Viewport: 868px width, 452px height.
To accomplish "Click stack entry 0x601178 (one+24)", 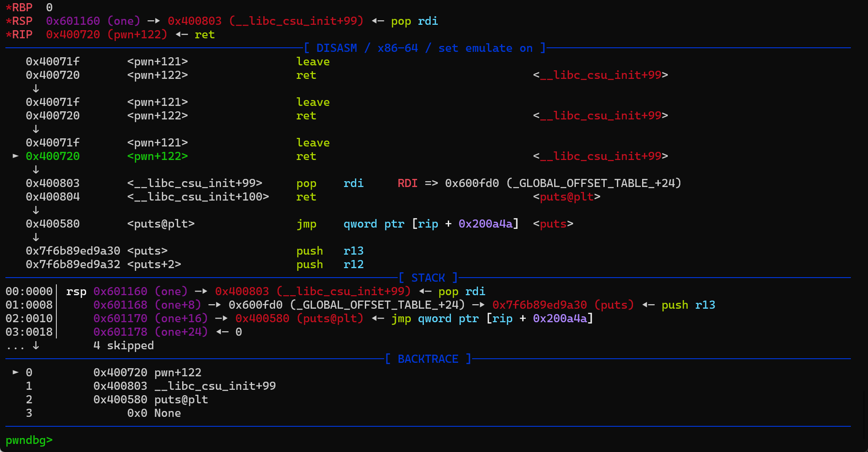I will pyautogui.click(x=120, y=332).
